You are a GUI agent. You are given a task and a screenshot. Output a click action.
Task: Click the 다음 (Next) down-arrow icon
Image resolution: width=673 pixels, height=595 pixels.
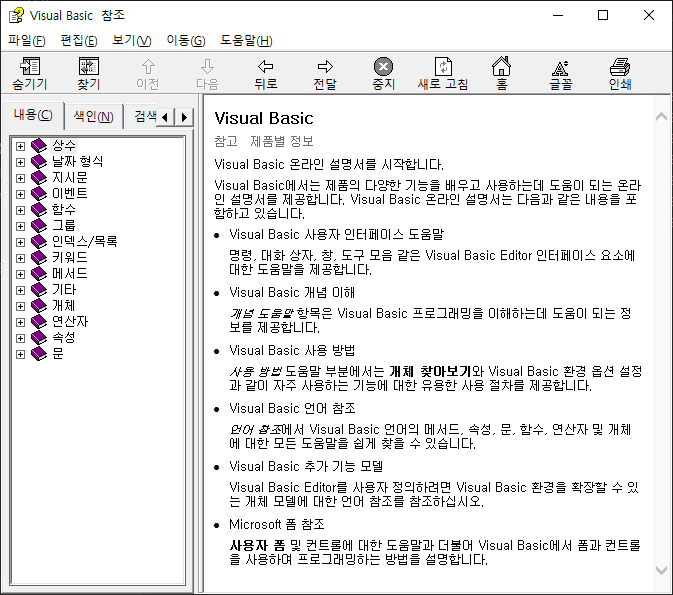(x=207, y=66)
